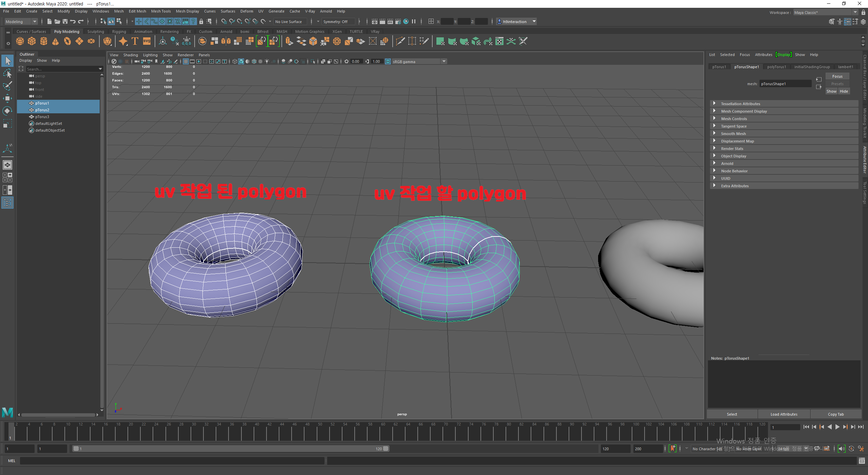Toggle smooth shade all in viewport

[x=241, y=61]
